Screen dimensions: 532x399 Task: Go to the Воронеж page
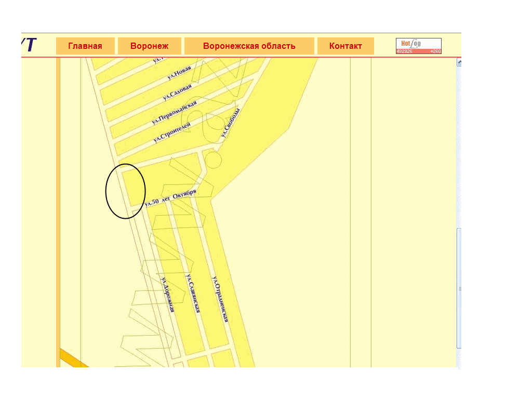click(149, 46)
